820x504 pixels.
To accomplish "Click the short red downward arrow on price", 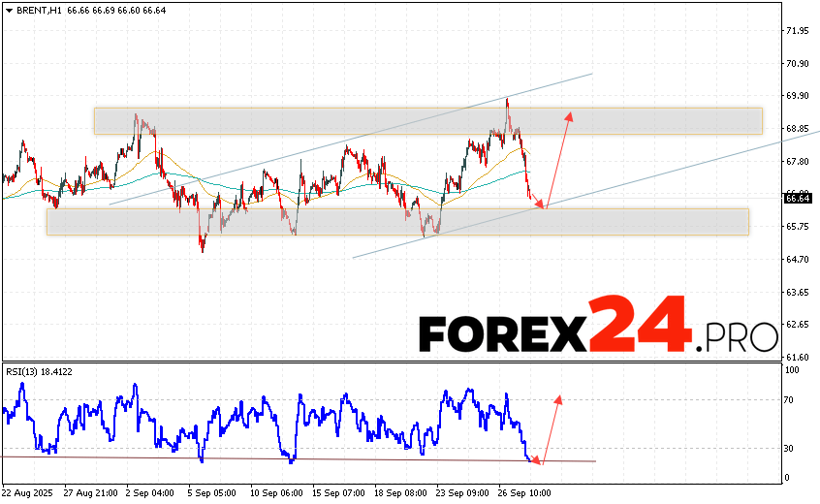I will tap(537, 201).
